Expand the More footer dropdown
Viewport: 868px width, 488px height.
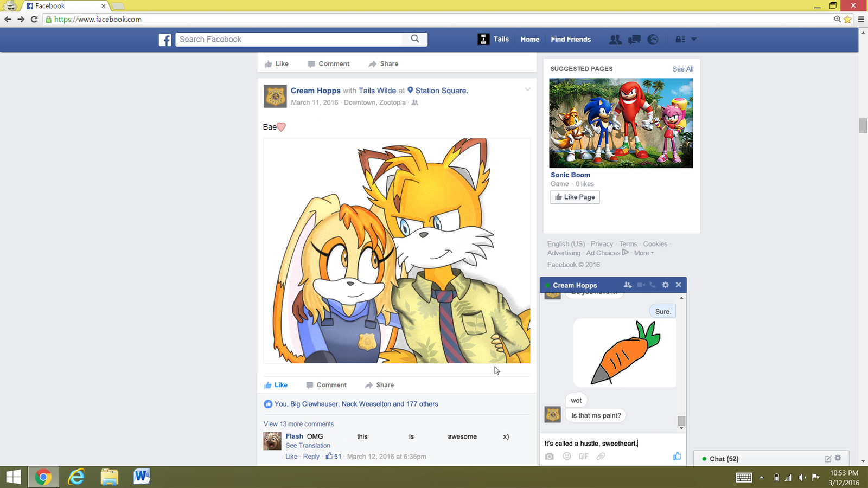(x=644, y=253)
